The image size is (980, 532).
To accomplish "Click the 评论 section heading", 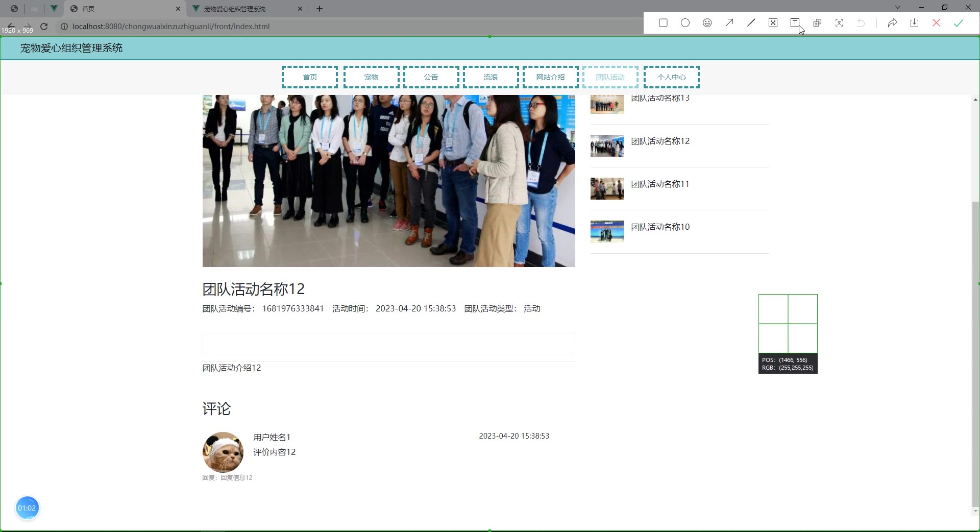I will 217,409.
